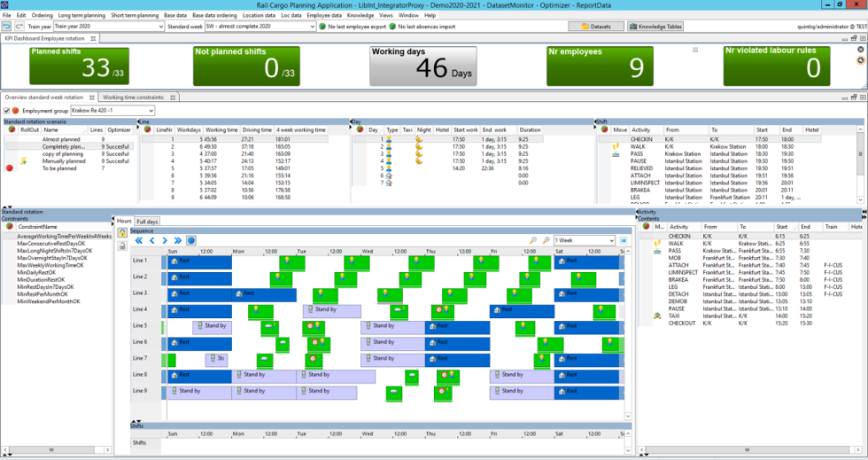Image resolution: width=868 pixels, height=460 pixels.
Task: Click the grip handle icon above the KPI tiles
Action: click(x=695, y=50)
